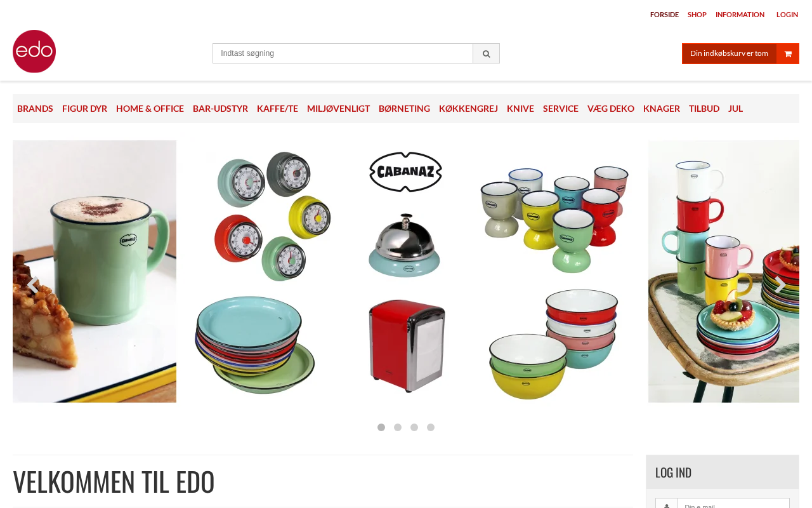The height and width of the screenshot is (508, 812).
Task: Focus the Indtast søgning search field
Action: (343, 53)
